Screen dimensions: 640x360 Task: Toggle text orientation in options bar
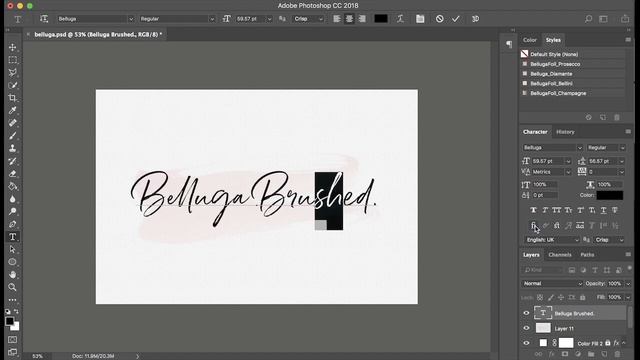coord(44,19)
